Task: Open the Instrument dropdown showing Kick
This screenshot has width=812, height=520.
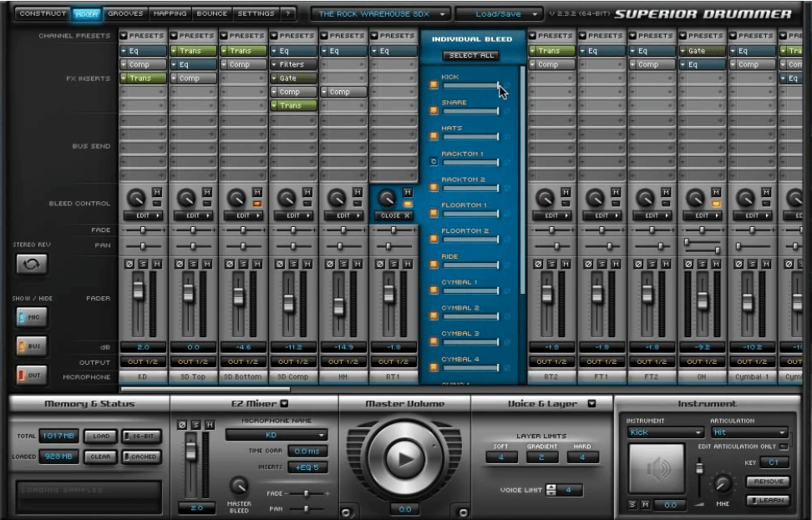Action: click(664, 433)
